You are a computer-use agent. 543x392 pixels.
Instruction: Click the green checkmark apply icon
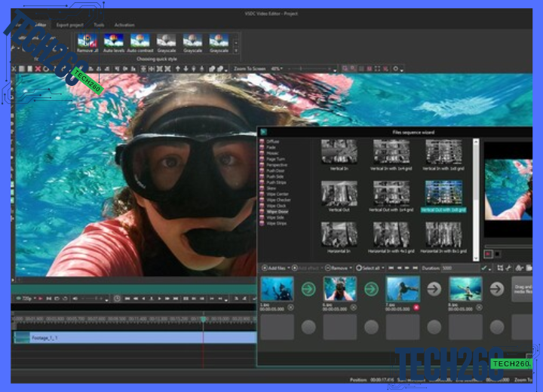(485, 268)
